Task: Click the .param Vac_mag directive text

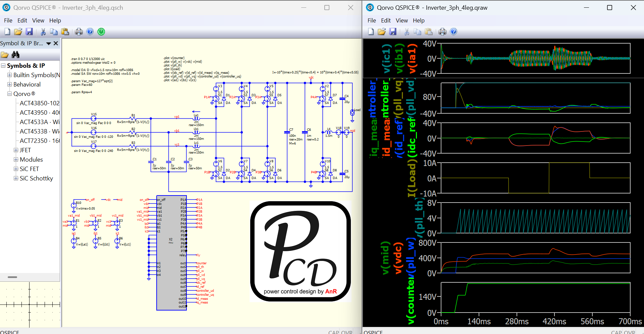Action: coord(92,81)
